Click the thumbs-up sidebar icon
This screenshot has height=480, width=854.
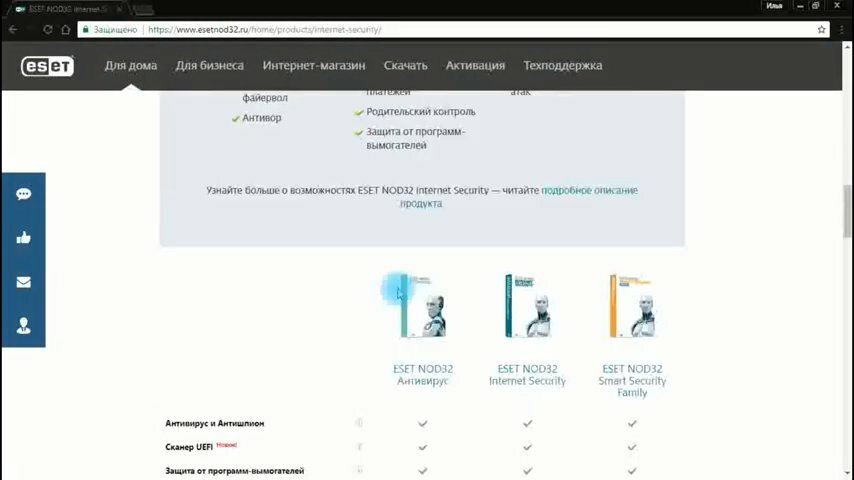click(x=23, y=238)
